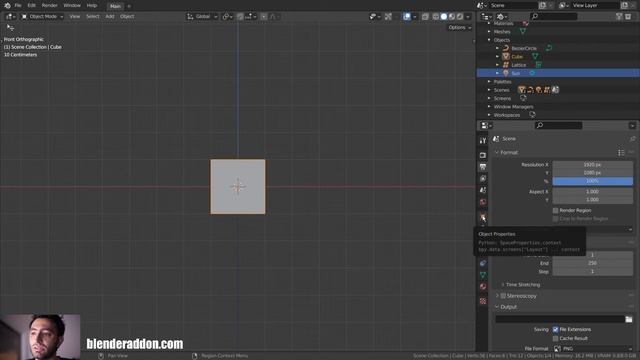Image resolution: width=640 pixels, height=360 pixels.
Task: Open the Render menu
Action: click(49, 6)
